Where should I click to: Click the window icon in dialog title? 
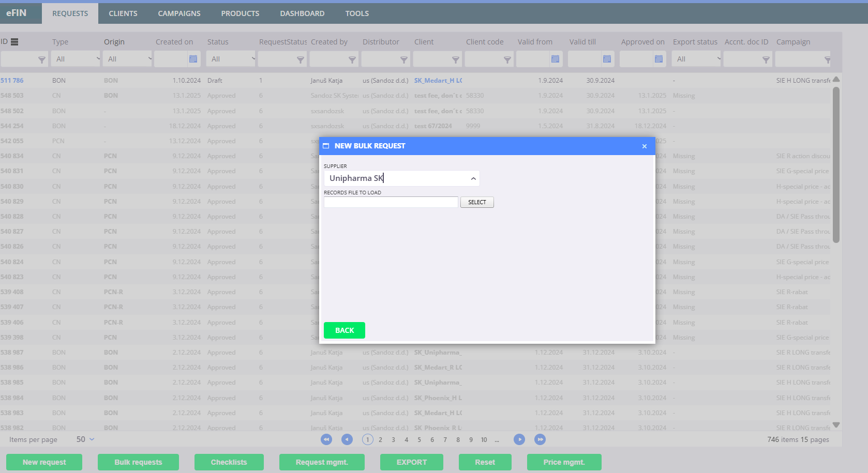point(326,146)
